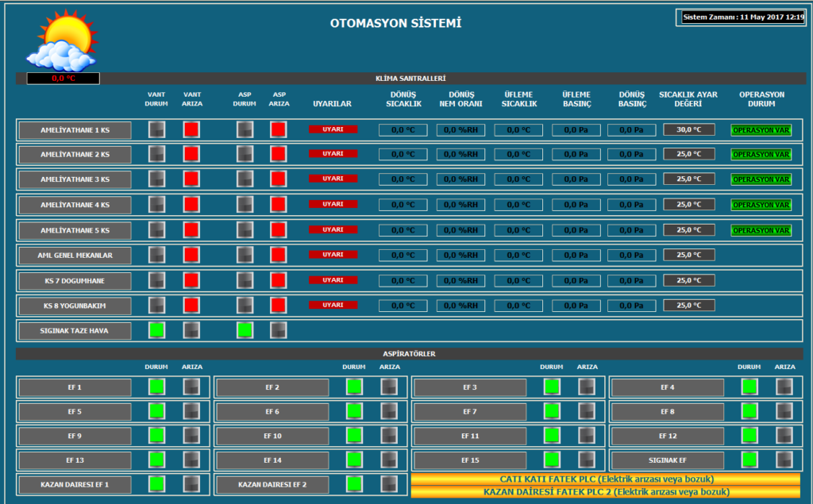Click the Uyarı warning for Ameliyathane 4 KS
The height and width of the screenshot is (504, 813).
pos(333,204)
